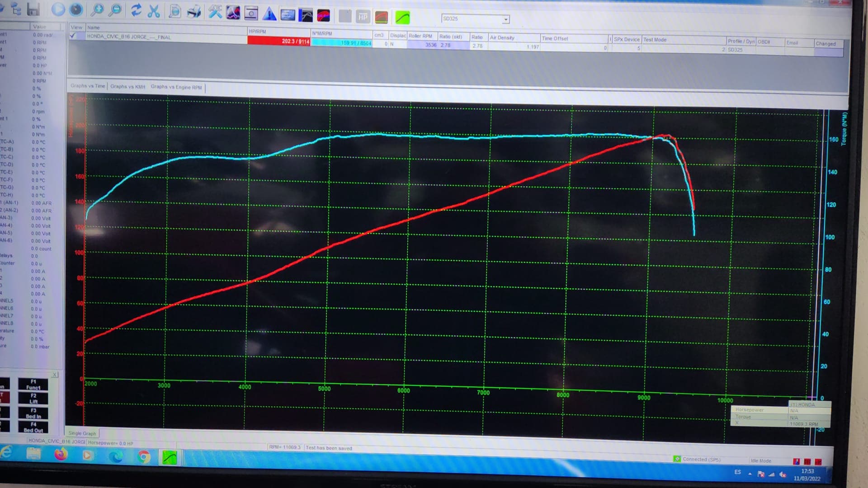Open Google Chrome from the taskbar

click(144, 457)
